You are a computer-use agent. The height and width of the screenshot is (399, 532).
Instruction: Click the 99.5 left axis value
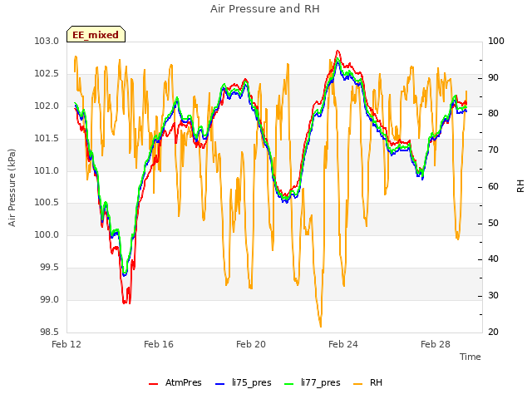pyautogui.click(x=50, y=268)
